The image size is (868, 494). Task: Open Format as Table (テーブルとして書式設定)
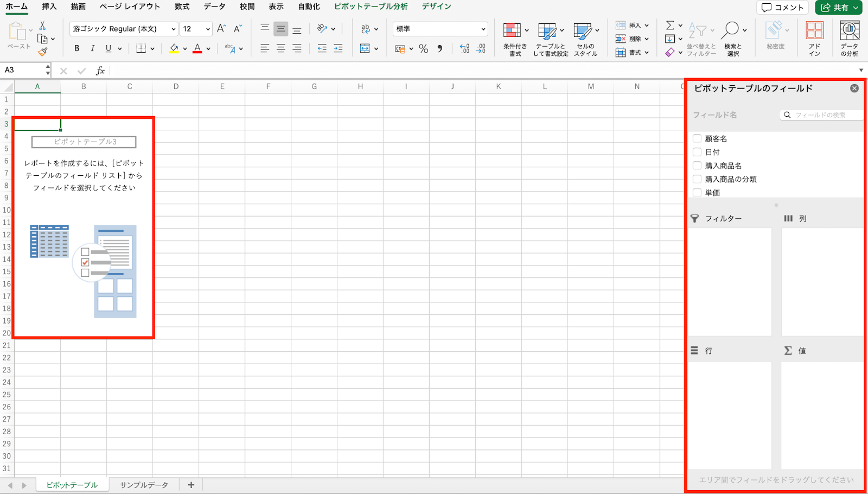click(x=551, y=40)
